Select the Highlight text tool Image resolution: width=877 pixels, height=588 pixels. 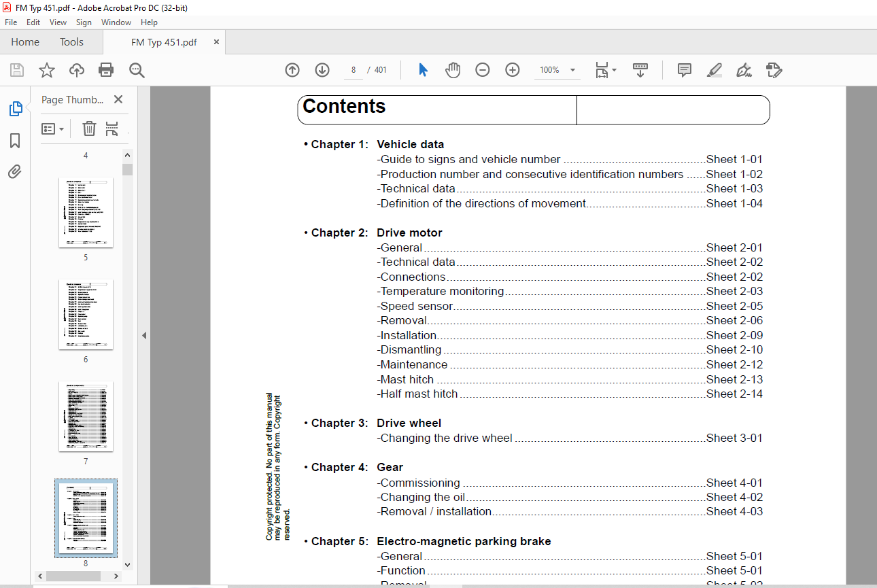(714, 70)
